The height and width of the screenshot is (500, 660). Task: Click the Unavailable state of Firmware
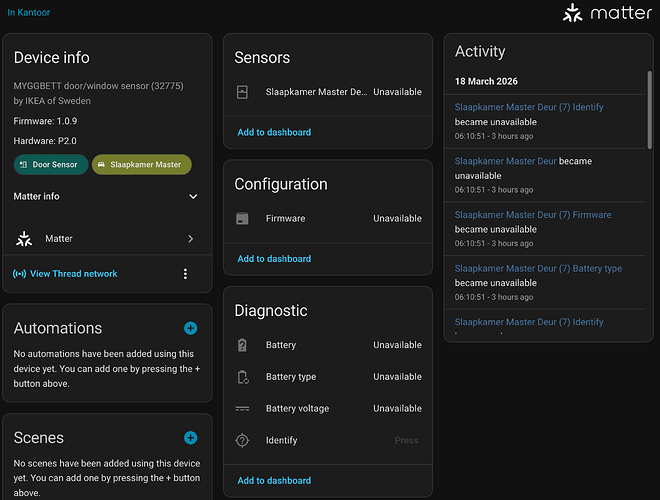pos(397,218)
